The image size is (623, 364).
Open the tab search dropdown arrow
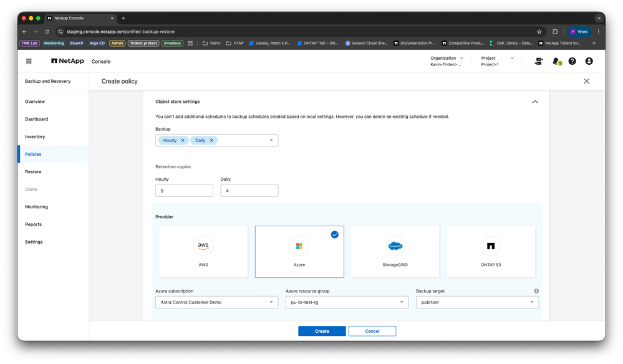tap(599, 18)
